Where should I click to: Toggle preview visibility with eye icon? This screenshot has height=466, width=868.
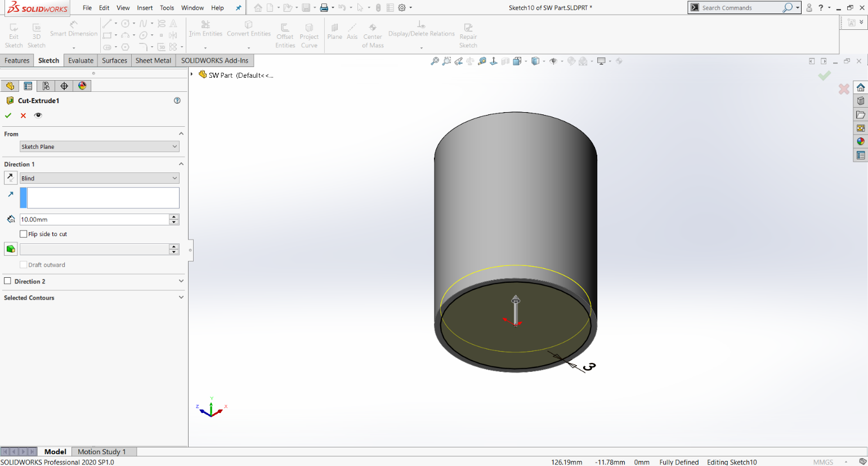pyautogui.click(x=38, y=115)
